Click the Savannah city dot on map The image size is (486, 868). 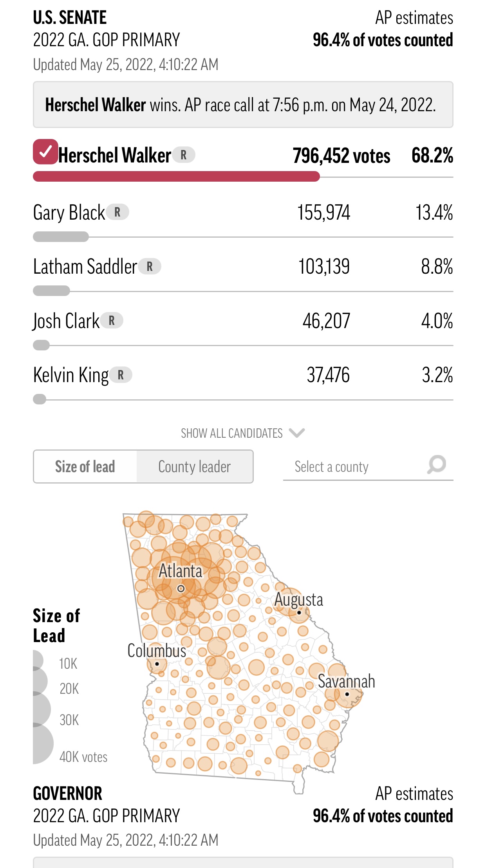[x=347, y=694]
